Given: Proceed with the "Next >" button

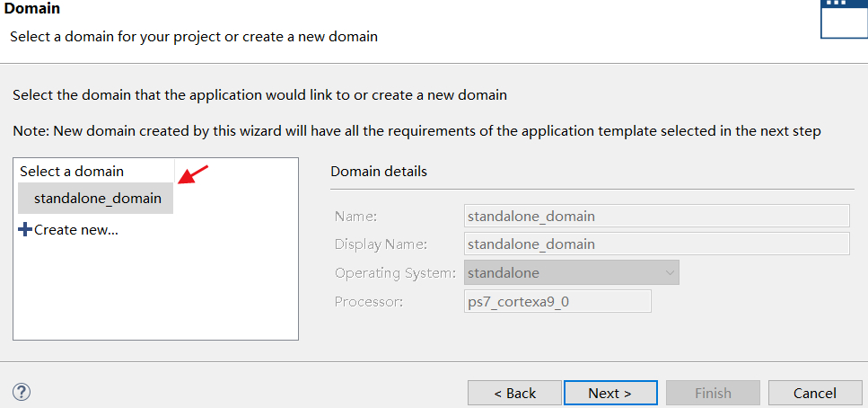Looking at the screenshot, I should (x=609, y=393).
